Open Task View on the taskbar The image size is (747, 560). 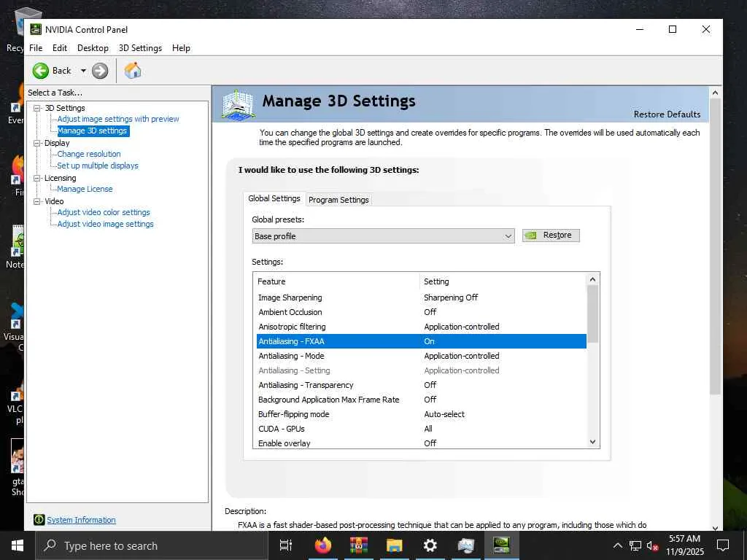coord(286,545)
